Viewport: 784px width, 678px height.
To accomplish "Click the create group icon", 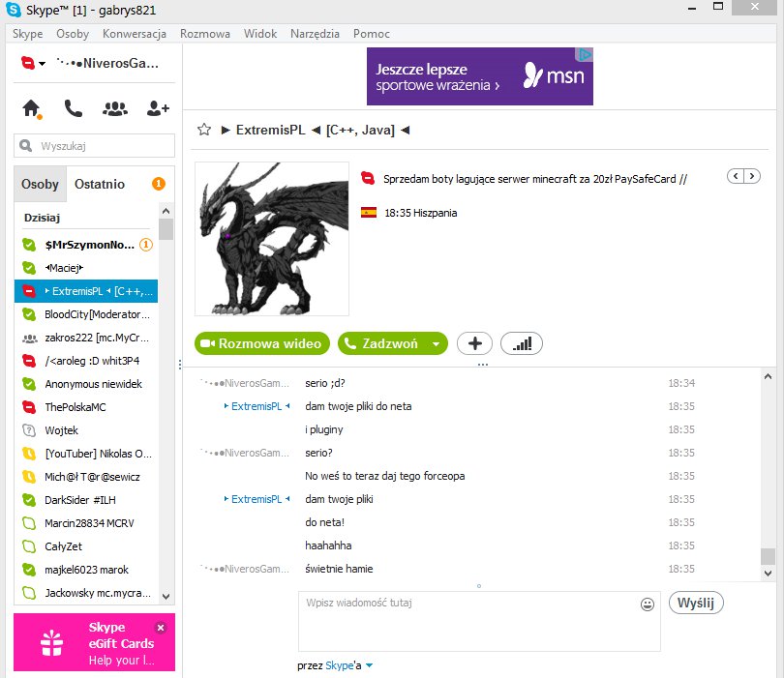I will (115, 108).
